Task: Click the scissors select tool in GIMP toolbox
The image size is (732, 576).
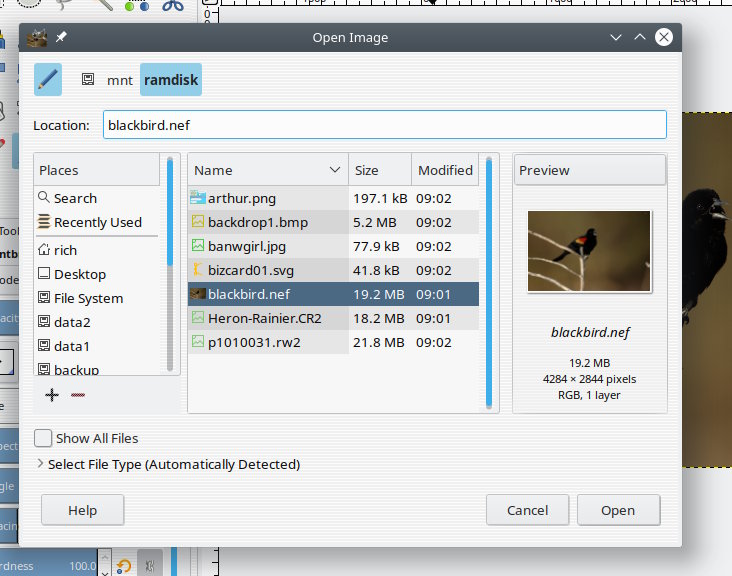Action: 173,6
